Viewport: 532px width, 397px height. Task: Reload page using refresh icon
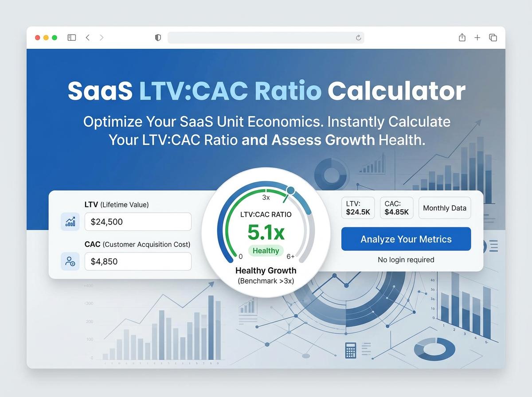click(x=358, y=38)
